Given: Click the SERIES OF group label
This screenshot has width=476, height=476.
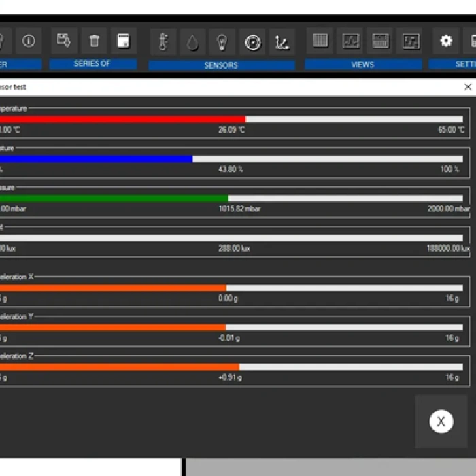Looking at the screenshot, I should [x=92, y=64].
